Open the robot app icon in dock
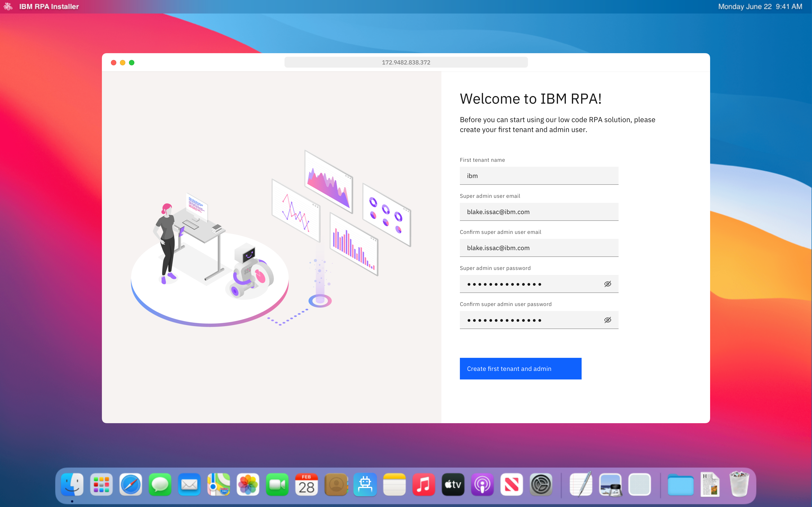 (x=365, y=484)
